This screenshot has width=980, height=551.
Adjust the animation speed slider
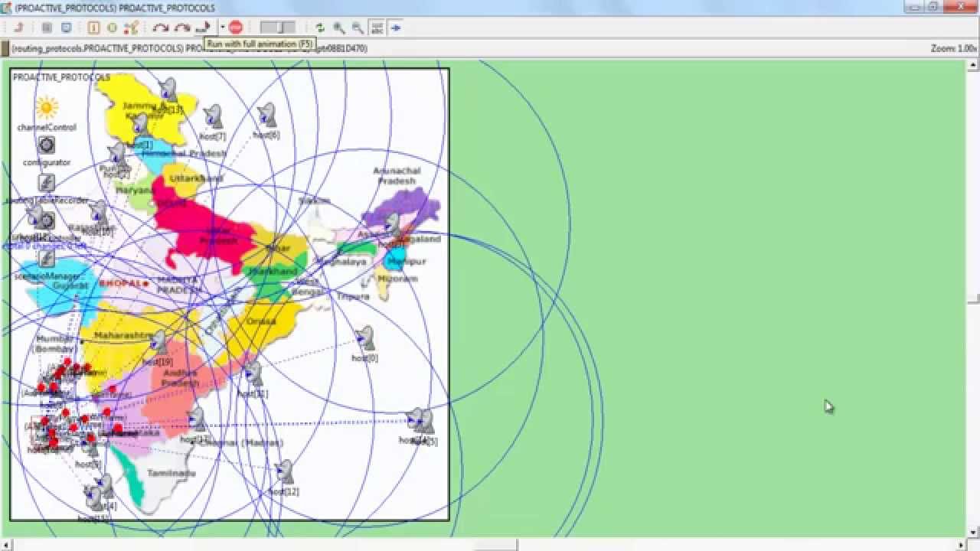click(277, 28)
